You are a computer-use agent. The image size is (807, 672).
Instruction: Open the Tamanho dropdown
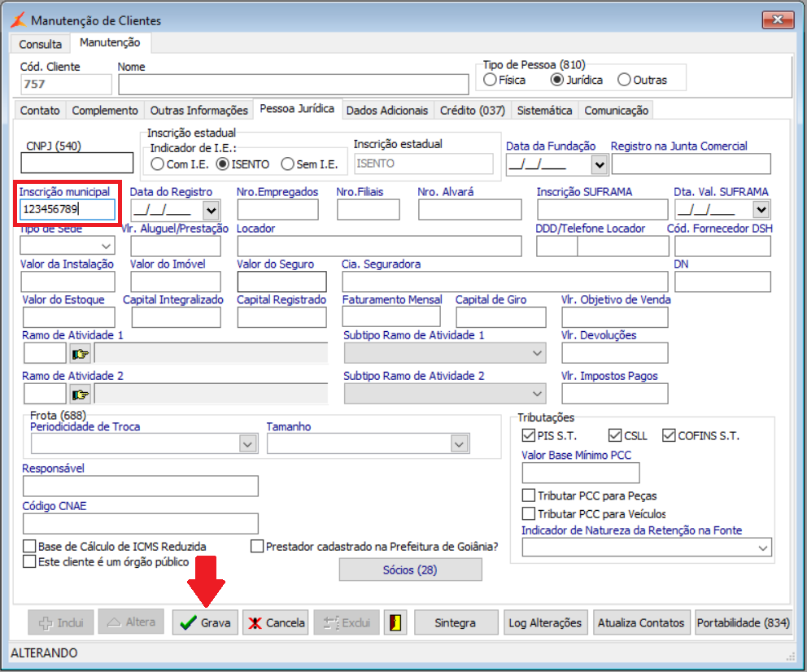(459, 443)
